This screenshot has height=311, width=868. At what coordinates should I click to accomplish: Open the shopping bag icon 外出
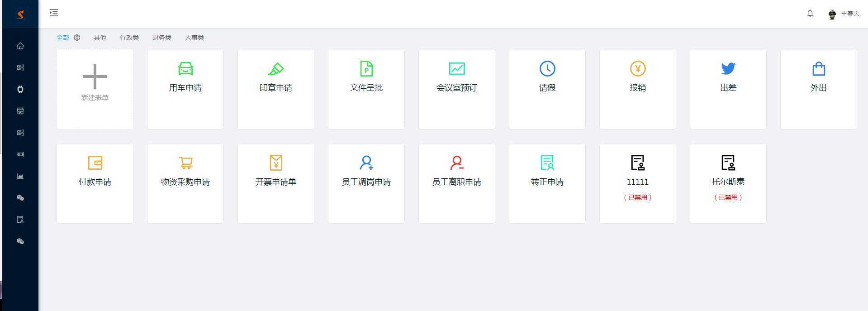click(819, 69)
